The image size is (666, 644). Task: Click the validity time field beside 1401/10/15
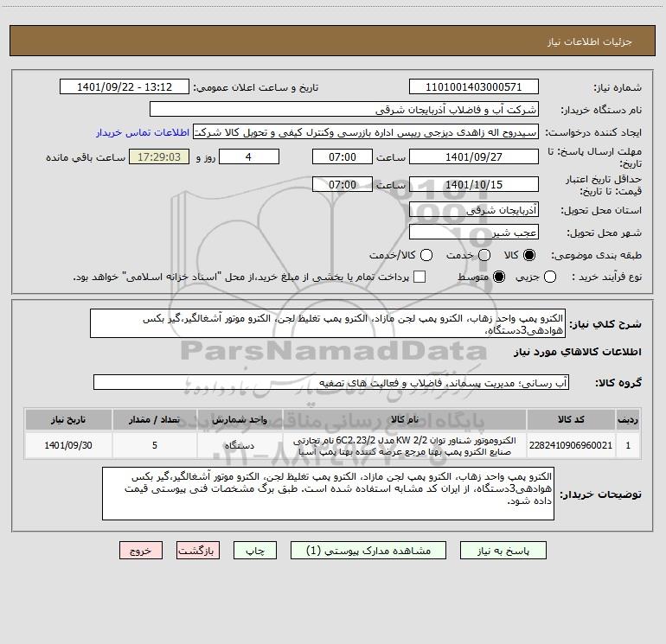(343, 185)
